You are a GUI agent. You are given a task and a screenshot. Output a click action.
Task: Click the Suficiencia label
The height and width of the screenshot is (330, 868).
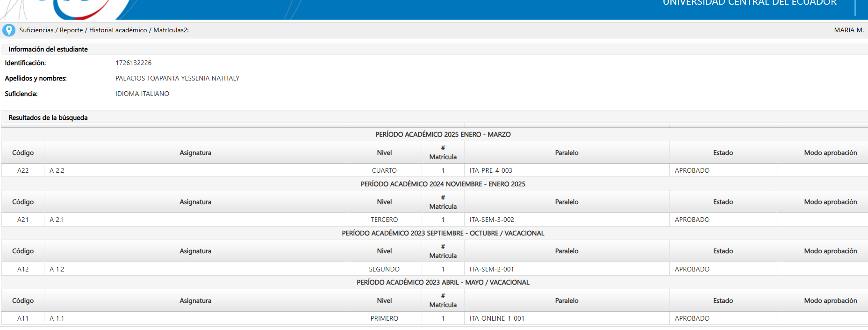(21, 94)
